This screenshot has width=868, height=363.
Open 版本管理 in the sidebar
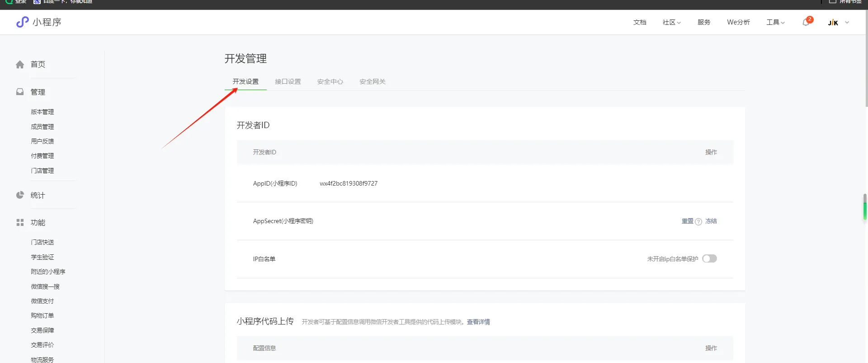tap(42, 112)
